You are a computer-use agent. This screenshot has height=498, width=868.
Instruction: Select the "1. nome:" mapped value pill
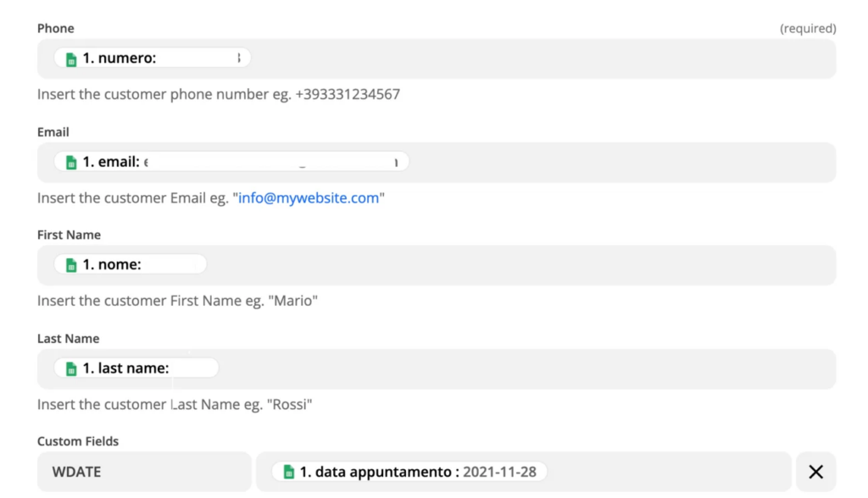click(131, 264)
